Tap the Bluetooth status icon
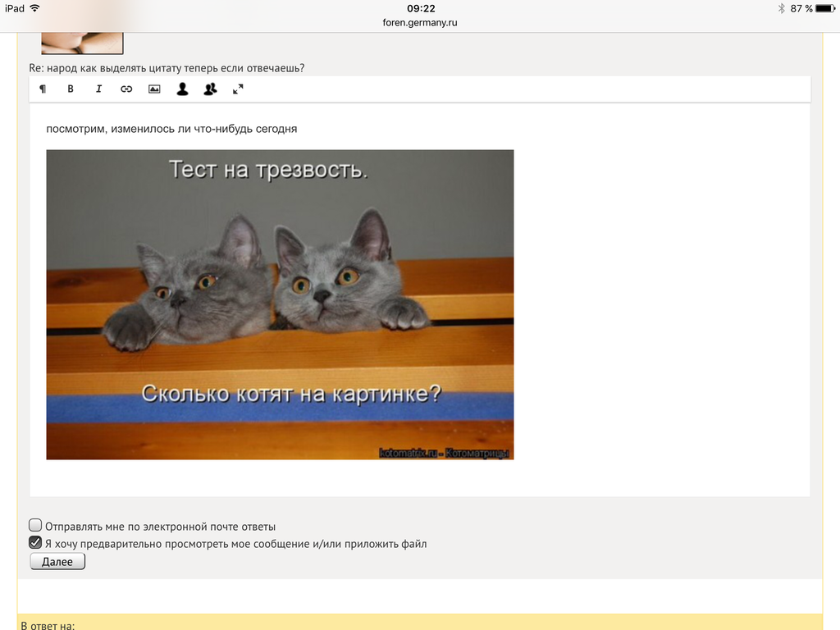The width and height of the screenshot is (840, 630). pos(782,8)
